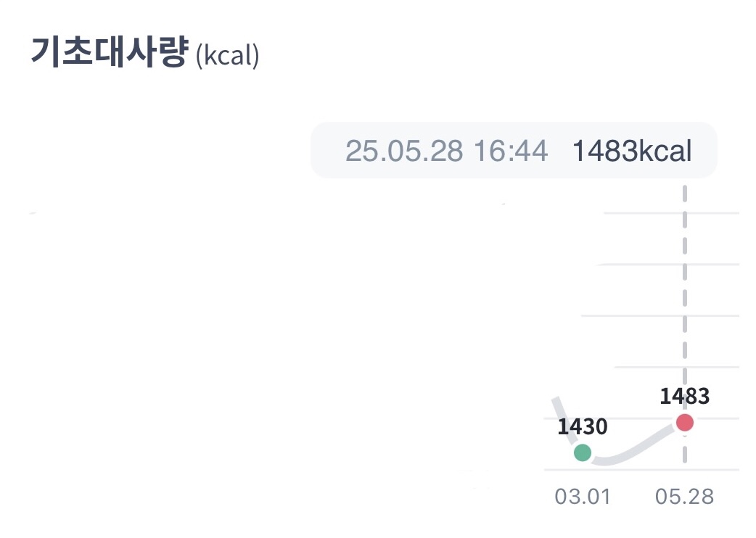The width and height of the screenshot is (756, 538).
Task: Click the 1483kcal value in tooltip
Action: pyautogui.click(x=632, y=151)
